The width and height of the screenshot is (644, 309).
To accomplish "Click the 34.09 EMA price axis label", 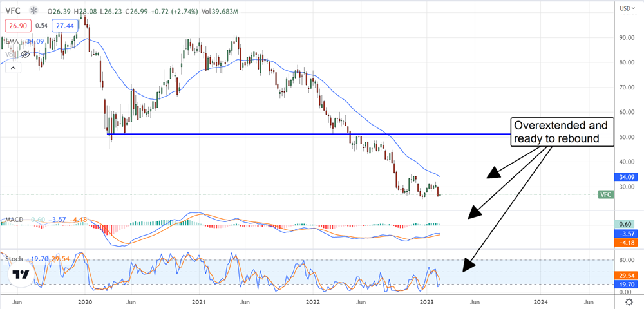I will (627, 178).
